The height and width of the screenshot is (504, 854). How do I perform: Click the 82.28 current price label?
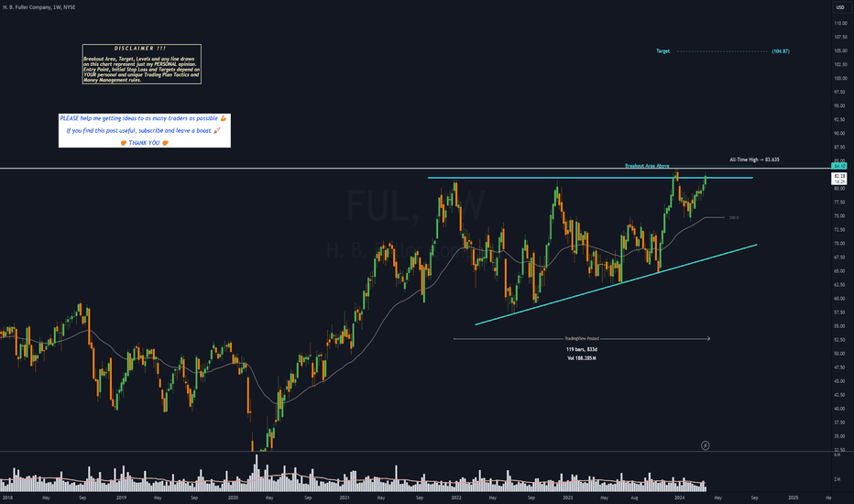point(839,177)
